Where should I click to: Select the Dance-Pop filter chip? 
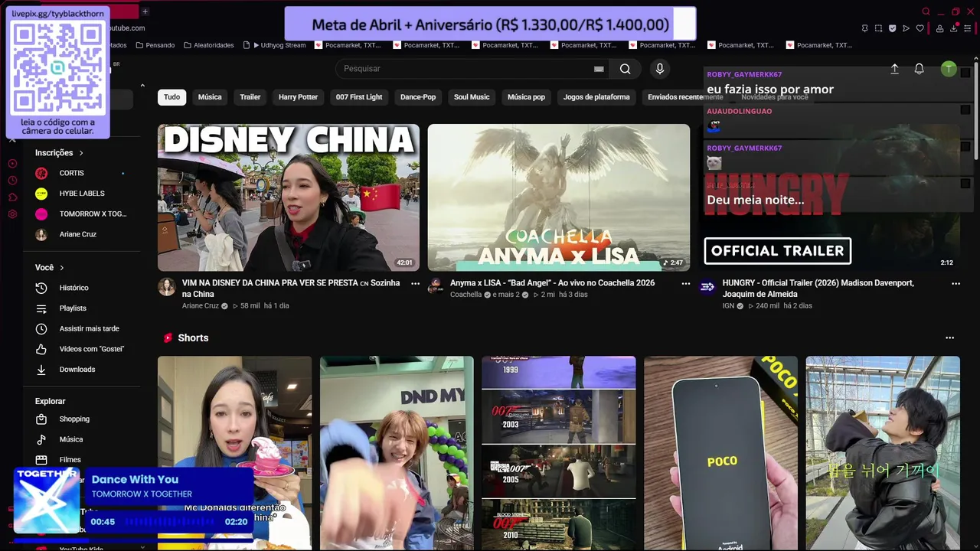418,97
